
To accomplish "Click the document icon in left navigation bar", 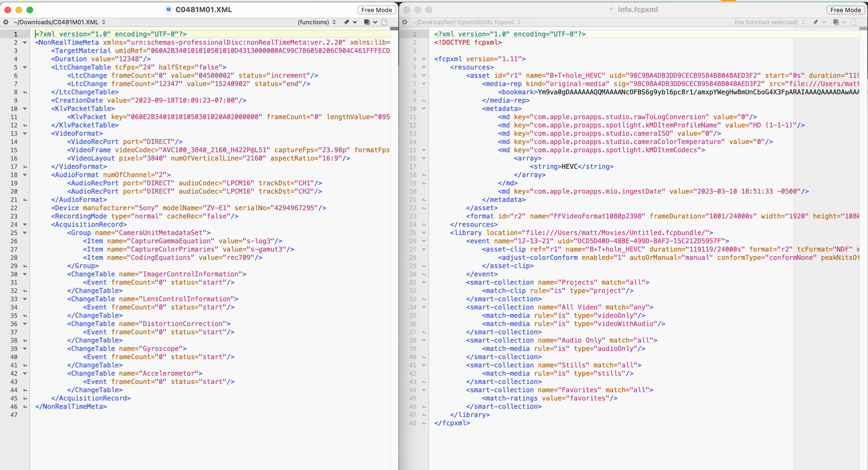I will point(384,22).
